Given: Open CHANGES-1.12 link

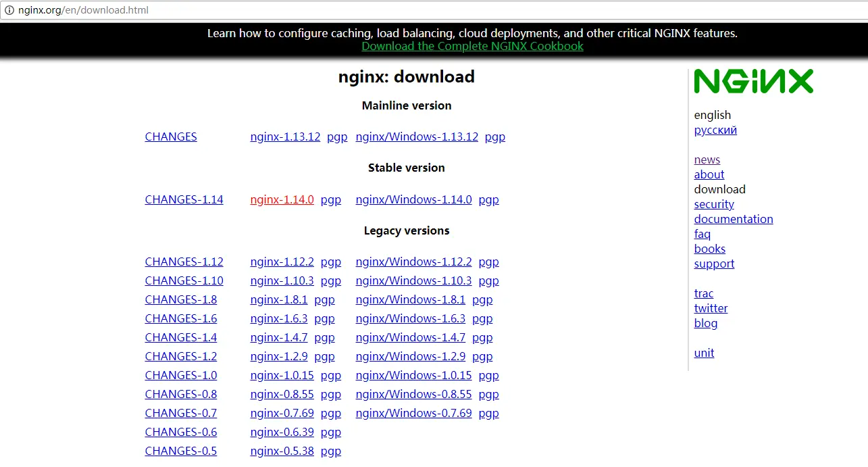Looking at the screenshot, I should [x=184, y=262].
